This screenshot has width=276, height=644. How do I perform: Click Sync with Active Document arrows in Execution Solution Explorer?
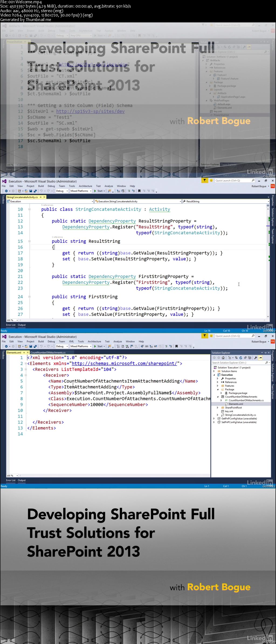pyautogui.click(x=236, y=358)
